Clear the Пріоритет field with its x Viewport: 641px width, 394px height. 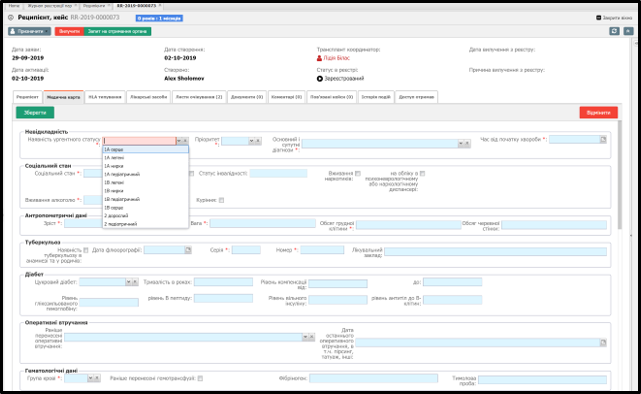(x=258, y=141)
